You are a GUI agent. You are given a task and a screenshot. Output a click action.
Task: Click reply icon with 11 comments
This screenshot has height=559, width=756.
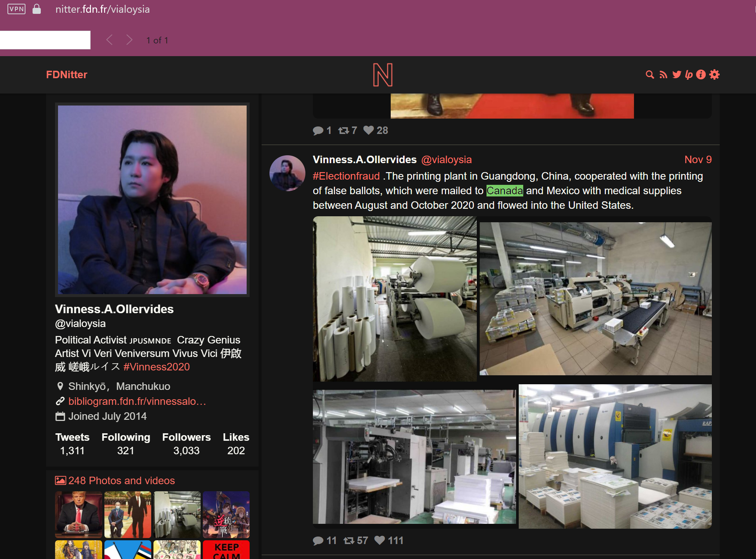point(318,541)
